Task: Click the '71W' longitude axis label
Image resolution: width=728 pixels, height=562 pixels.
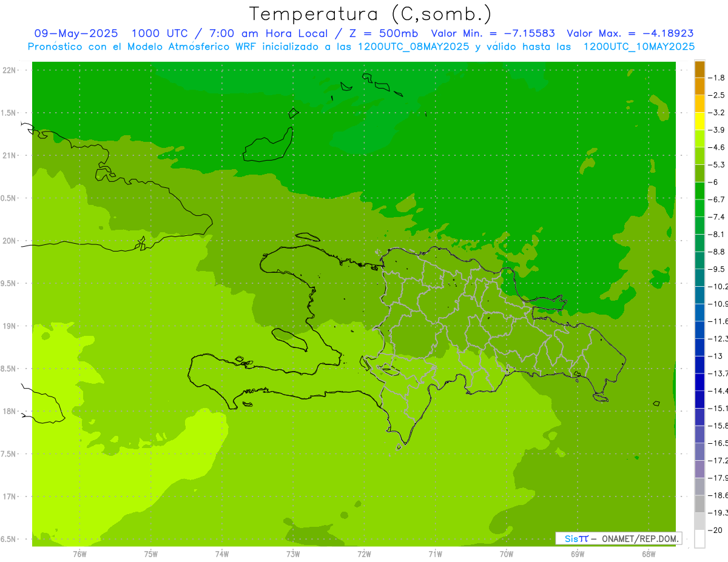Action: point(435,554)
